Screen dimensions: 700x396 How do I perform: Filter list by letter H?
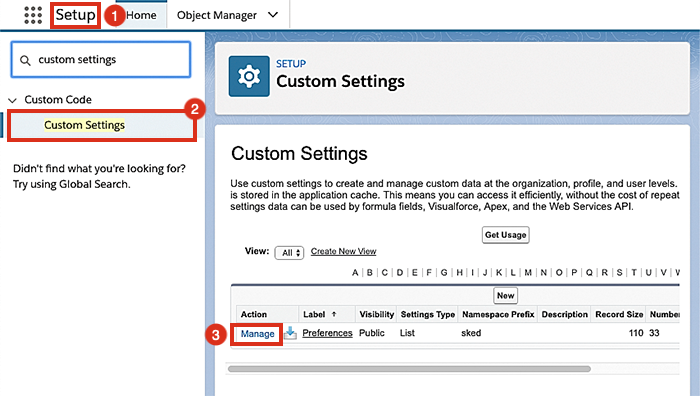tap(459, 272)
